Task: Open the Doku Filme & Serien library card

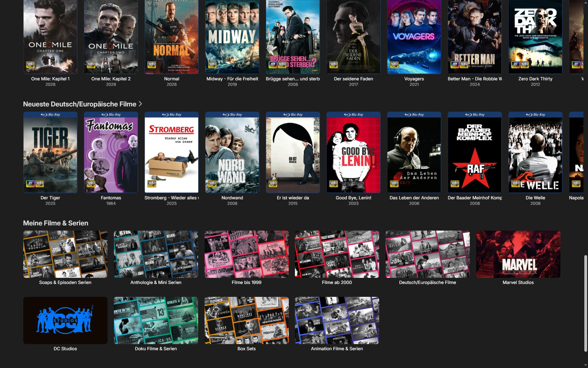Action: [x=156, y=320]
